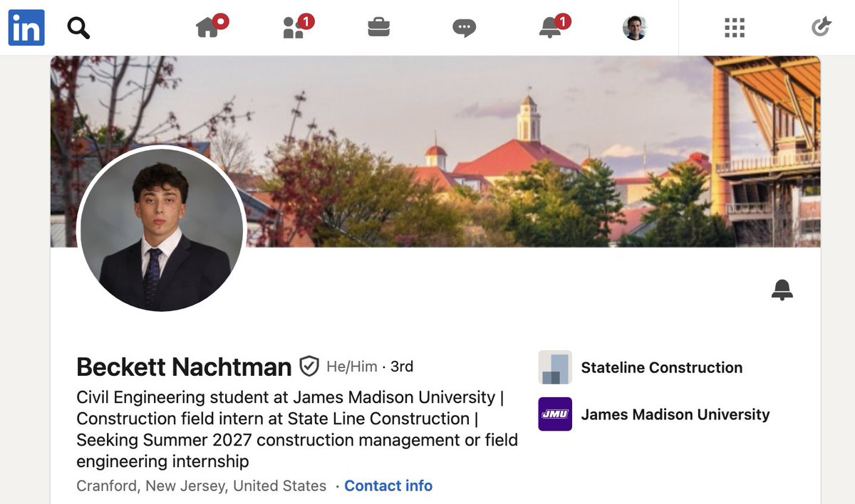Open the Me profile avatar menu
855x504 pixels.
point(635,28)
